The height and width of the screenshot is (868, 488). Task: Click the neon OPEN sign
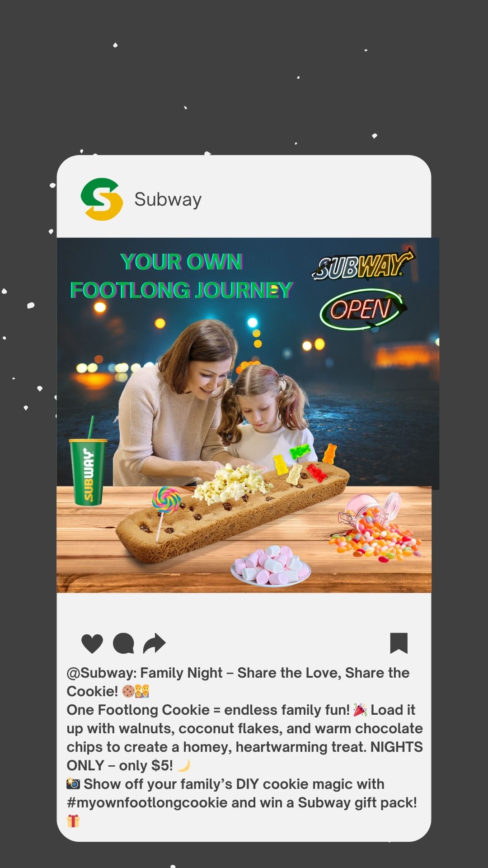(x=362, y=309)
